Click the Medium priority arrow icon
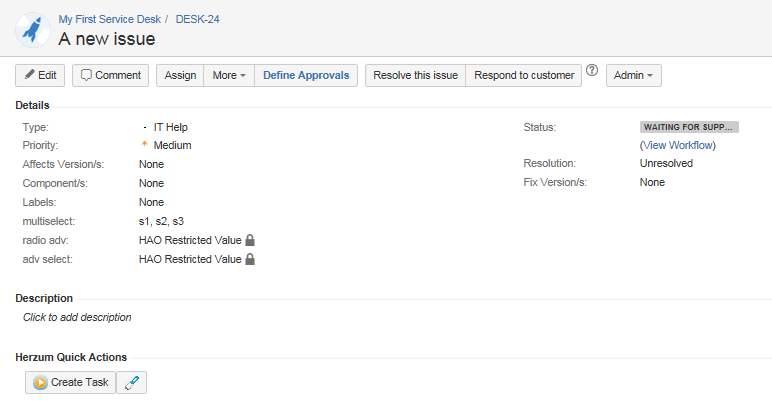 click(145, 145)
